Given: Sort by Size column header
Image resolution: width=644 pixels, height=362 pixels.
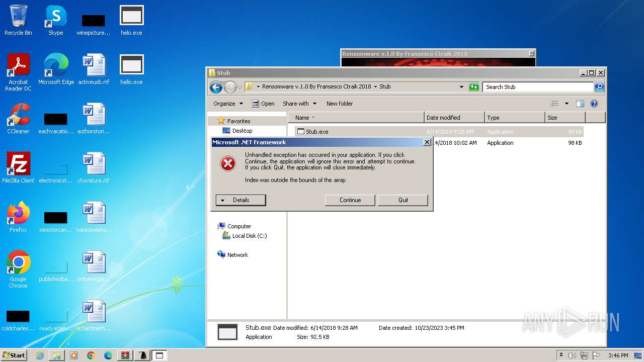Looking at the screenshot, I should (x=566, y=118).
